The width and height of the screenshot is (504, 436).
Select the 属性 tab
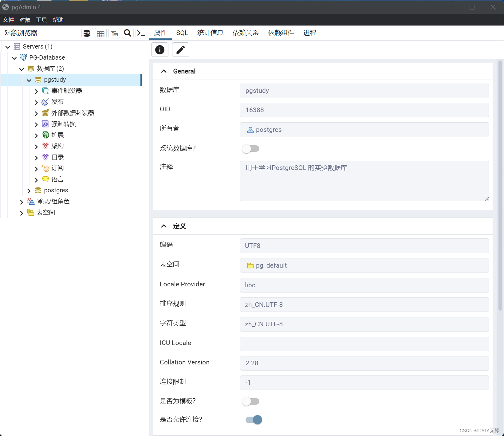(x=160, y=33)
